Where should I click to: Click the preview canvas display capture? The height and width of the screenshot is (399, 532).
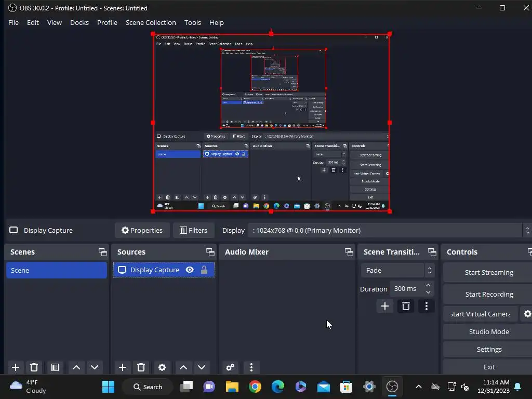pyautogui.click(x=271, y=123)
